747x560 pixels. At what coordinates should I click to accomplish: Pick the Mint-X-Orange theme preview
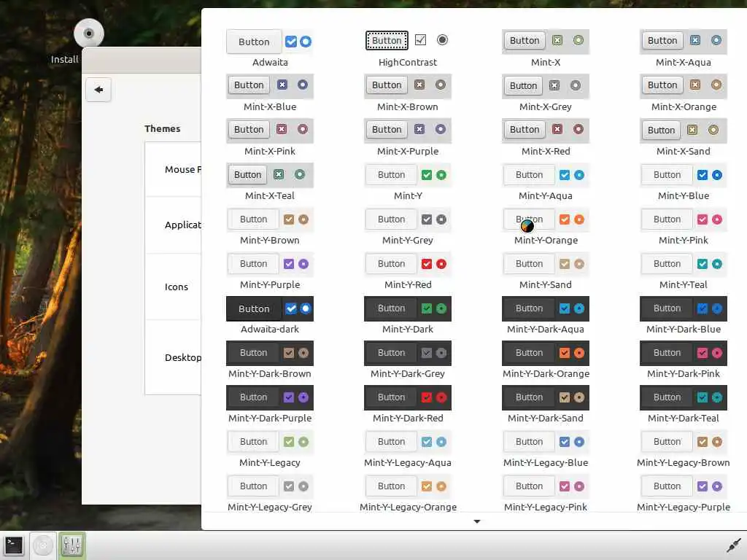683,86
